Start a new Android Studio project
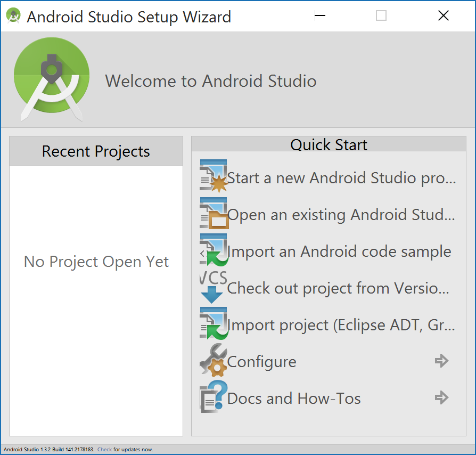The width and height of the screenshot is (476, 455). click(341, 178)
